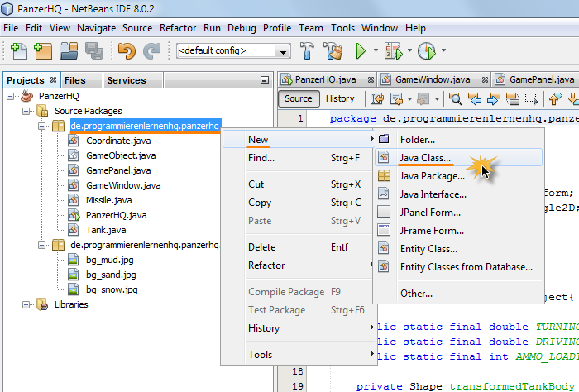Open the File menu

coord(11,28)
